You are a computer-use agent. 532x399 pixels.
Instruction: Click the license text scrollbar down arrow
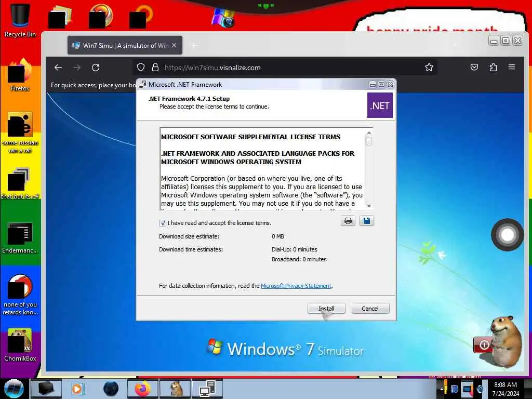pos(369,206)
